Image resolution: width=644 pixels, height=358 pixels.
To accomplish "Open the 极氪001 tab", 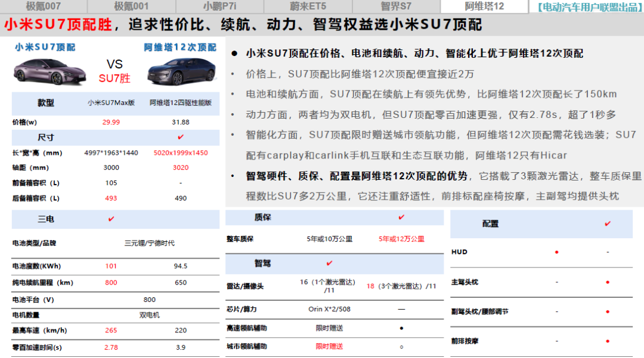I will click(x=131, y=6).
